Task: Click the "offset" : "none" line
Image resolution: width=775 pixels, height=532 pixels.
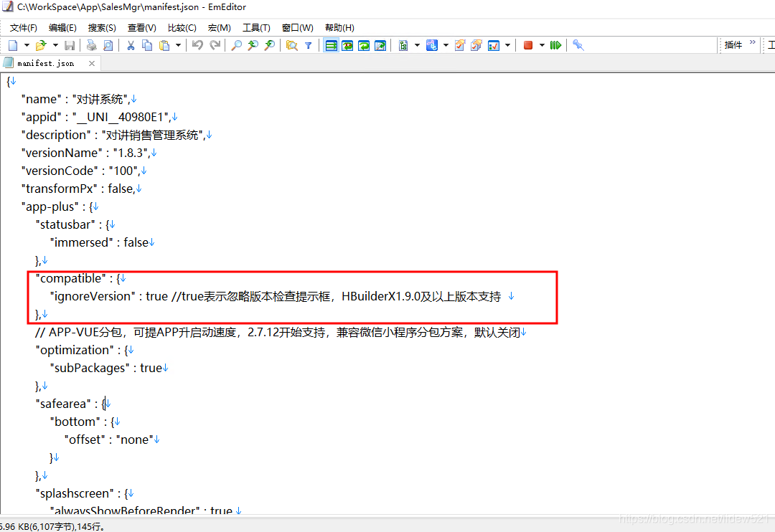Action: [x=109, y=440]
